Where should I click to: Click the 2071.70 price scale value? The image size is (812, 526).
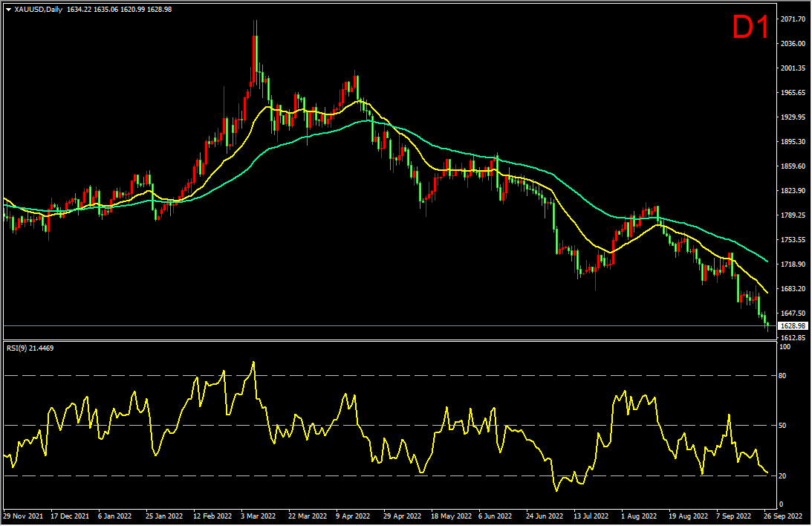(x=793, y=19)
